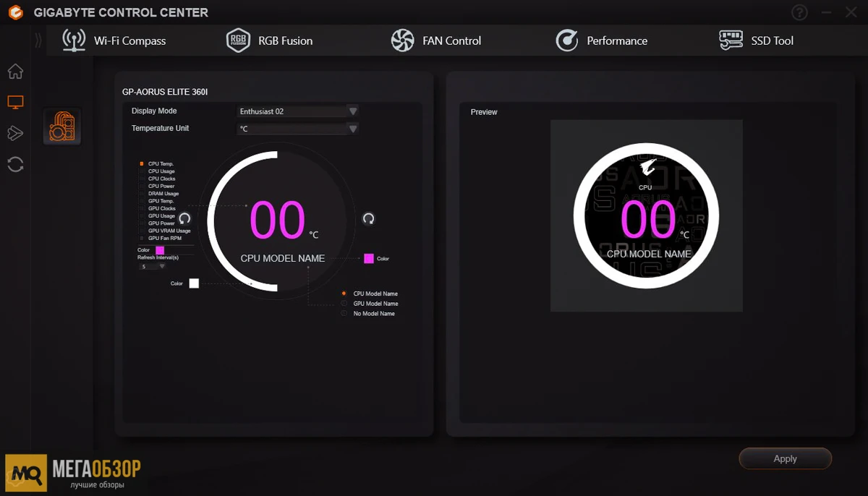Open the help question mark icon
Screen dimensions: 868x496
click(799, 12)
